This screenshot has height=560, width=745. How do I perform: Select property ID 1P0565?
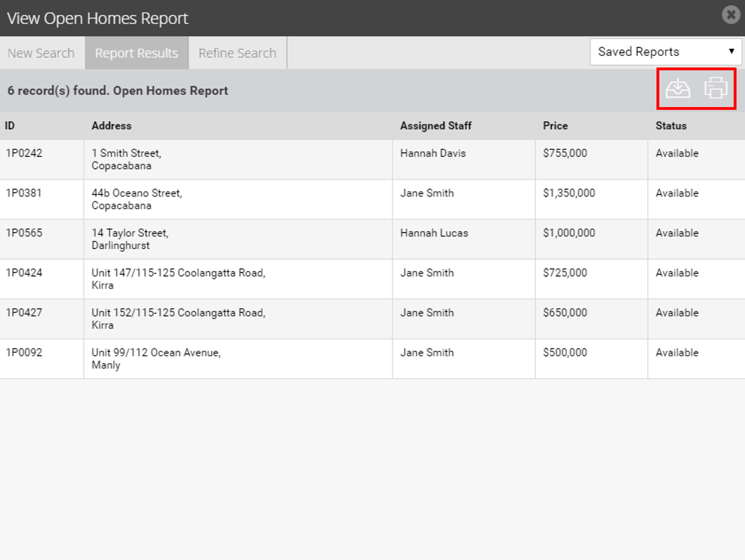coord(24,233)
